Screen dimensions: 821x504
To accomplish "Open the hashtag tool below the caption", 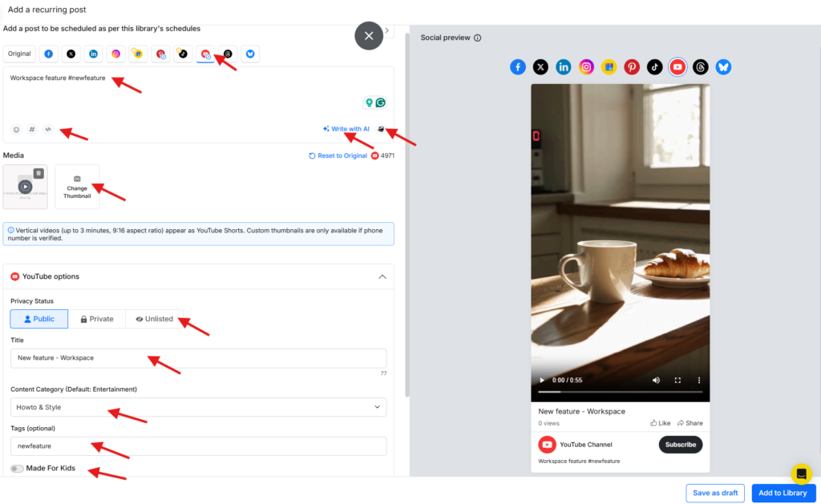I will pyautogui.click(x=32, y=129).
